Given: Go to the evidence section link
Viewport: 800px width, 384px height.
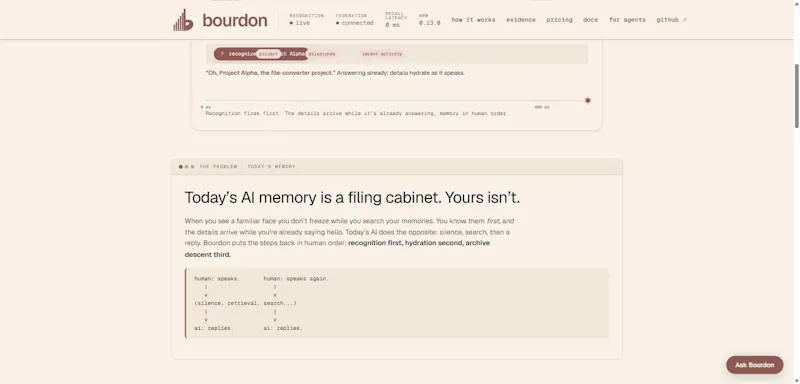Looking at the screenshot, I should click(x=521, y=20).
